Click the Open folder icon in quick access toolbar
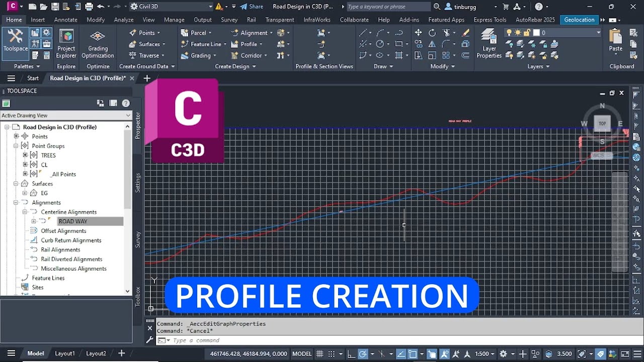The width and height of the screenshot is (644, 362). pyautogui.click(x=43, y=7)
